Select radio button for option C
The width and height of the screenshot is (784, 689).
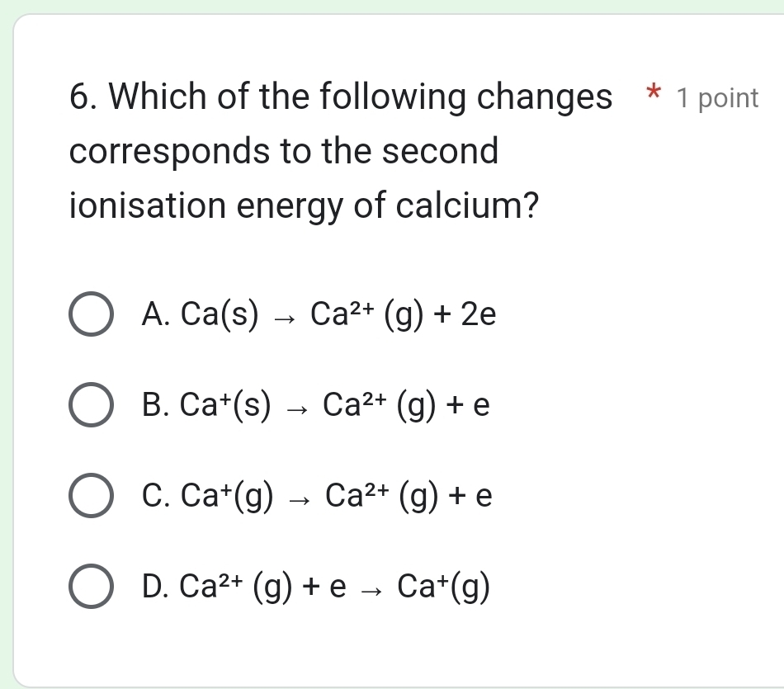pos(91,498)
